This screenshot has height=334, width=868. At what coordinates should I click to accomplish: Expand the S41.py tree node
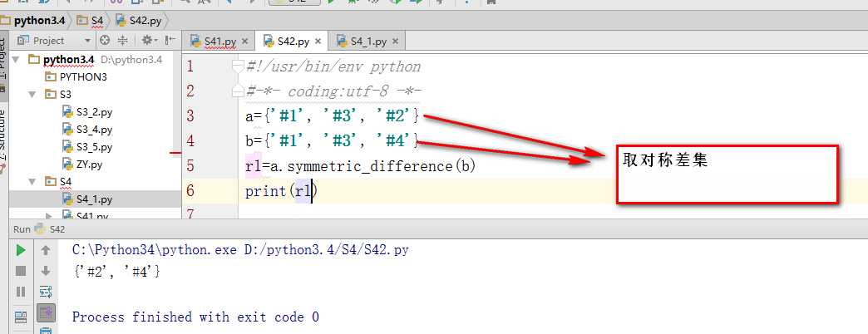click(x=49, y=216)
